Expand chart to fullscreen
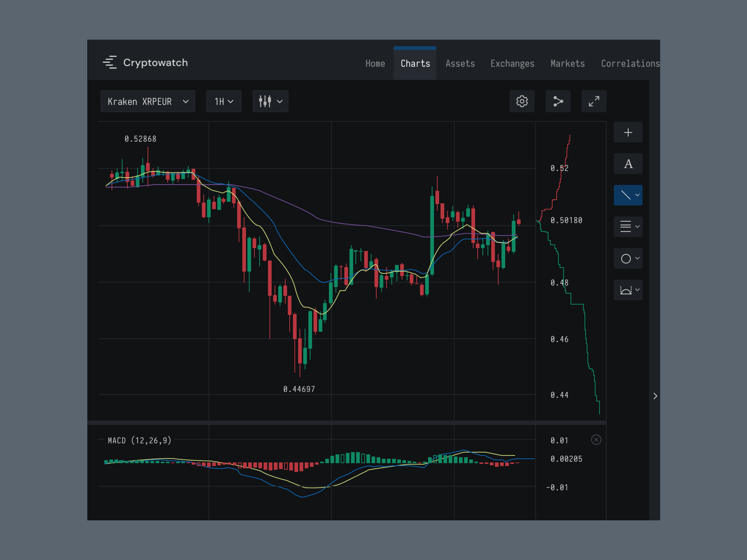 coord(594,101)
